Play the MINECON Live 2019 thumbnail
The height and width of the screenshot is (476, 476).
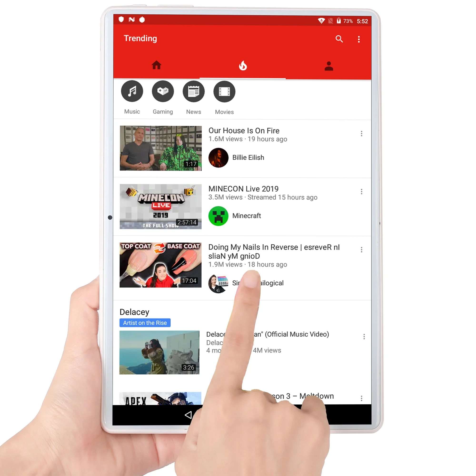coord(160,206)
